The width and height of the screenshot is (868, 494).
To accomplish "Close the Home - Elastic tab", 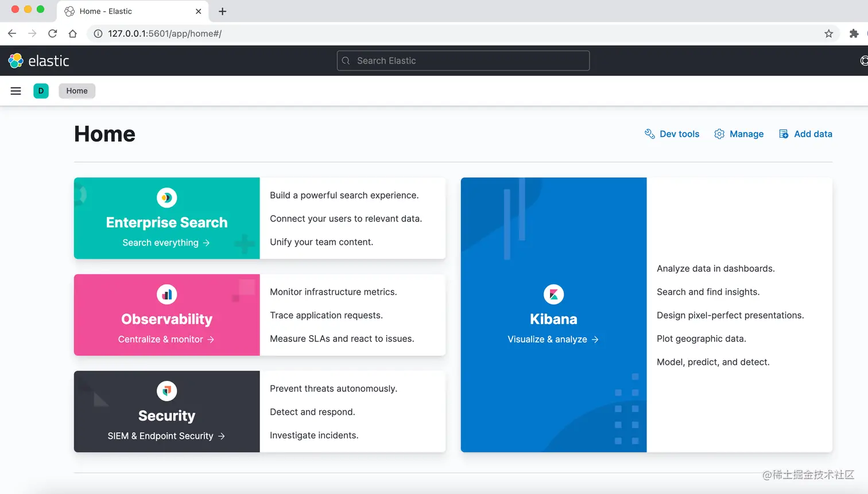I will tap(199, 11).
